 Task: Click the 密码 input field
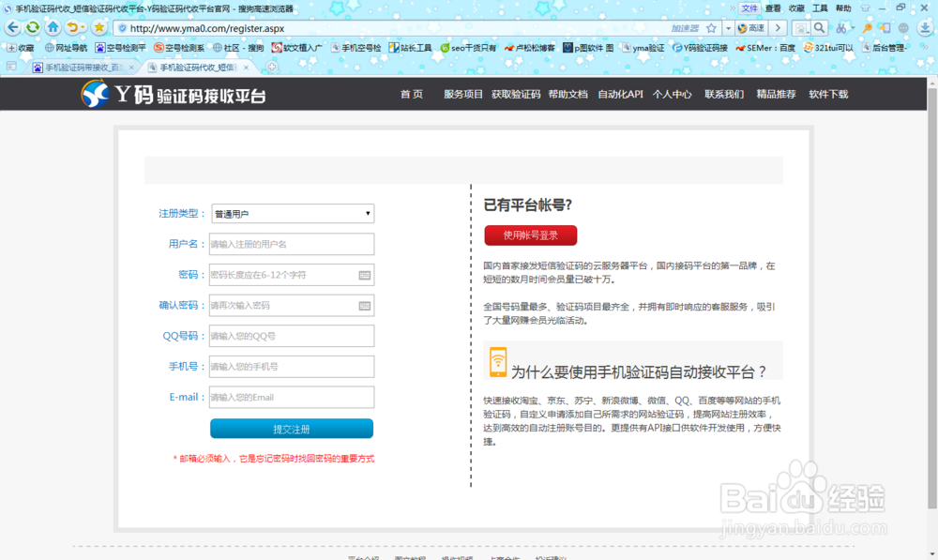click(292, 275)
